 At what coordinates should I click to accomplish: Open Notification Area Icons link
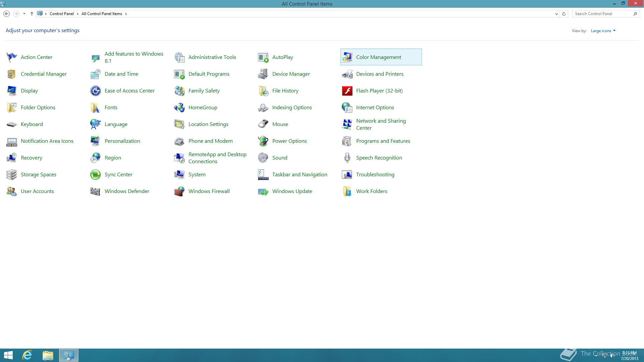[47, 141]
